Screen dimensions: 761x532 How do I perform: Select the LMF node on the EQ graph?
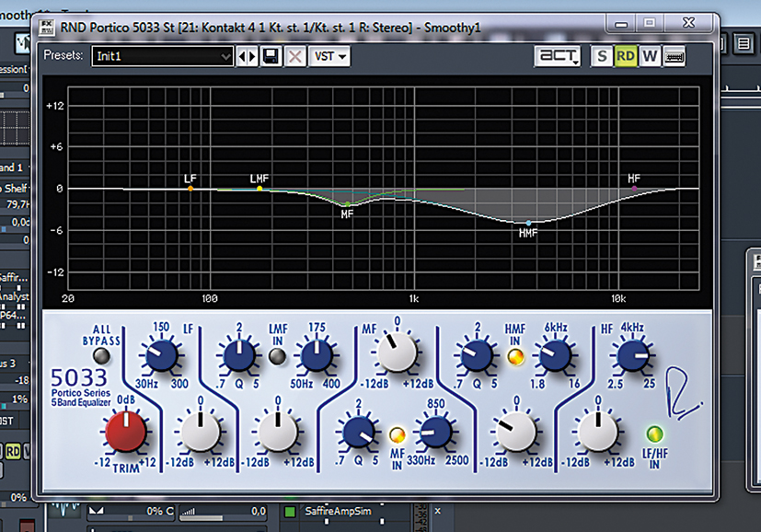click(x=259, y=189)
